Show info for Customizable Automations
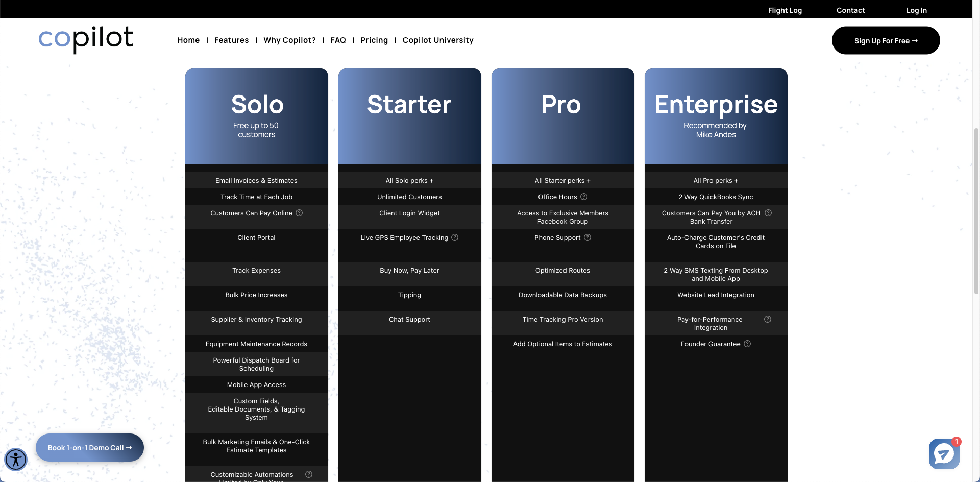Image resolution: width=980 pixels, height=482 pixels. [x=309, y=474]
